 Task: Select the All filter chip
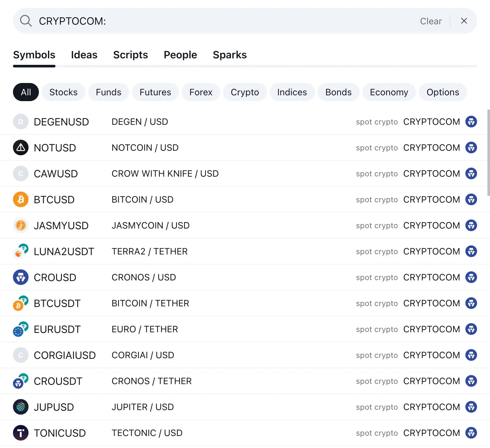tap(26, 92)
